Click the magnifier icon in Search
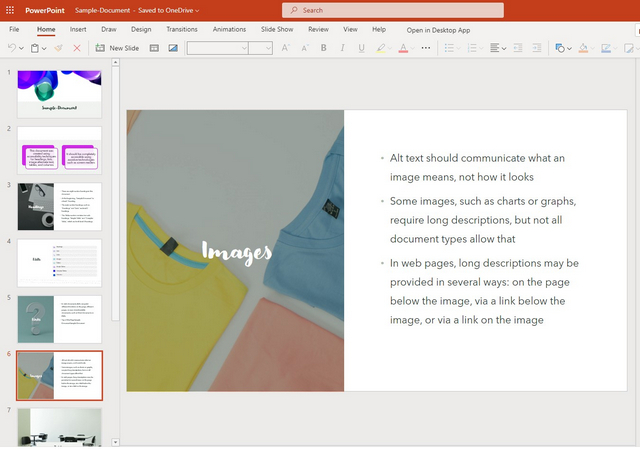640x450 pixels. point(294,10)
